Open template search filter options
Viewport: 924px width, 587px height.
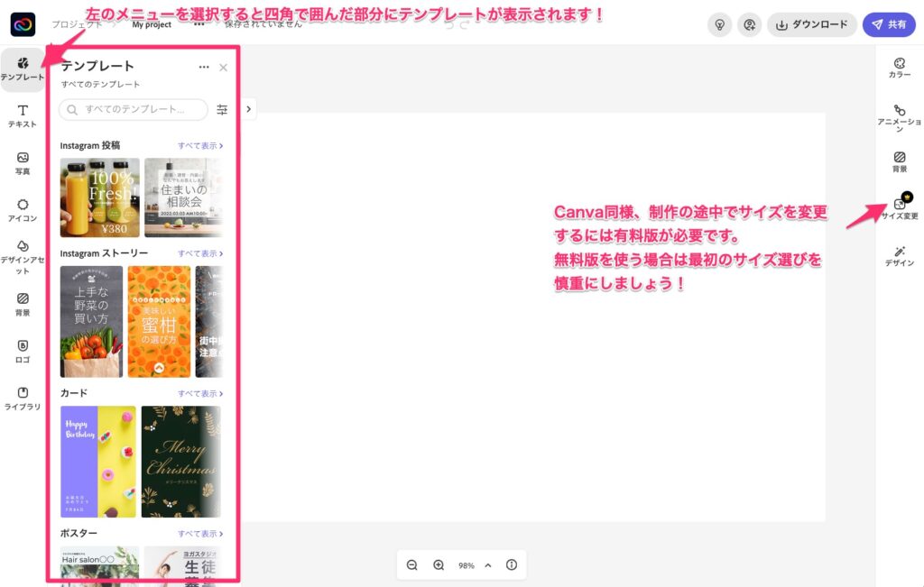(x=222, y=108)
